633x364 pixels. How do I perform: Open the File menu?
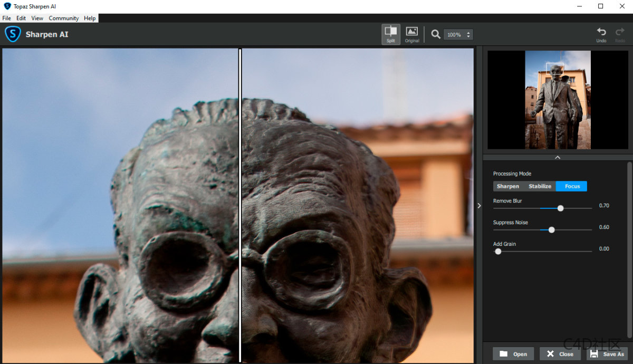click(x=6, y=17)
